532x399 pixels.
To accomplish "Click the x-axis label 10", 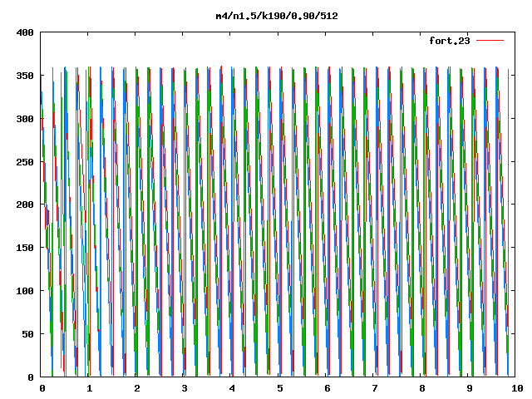I will 517,388.
